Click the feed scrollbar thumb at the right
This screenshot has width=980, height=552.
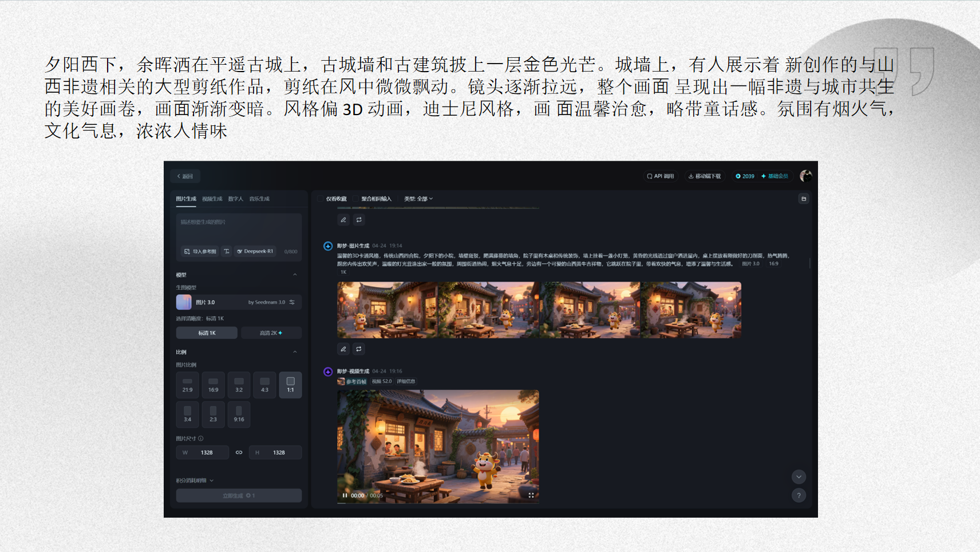[x=809, y=262]
